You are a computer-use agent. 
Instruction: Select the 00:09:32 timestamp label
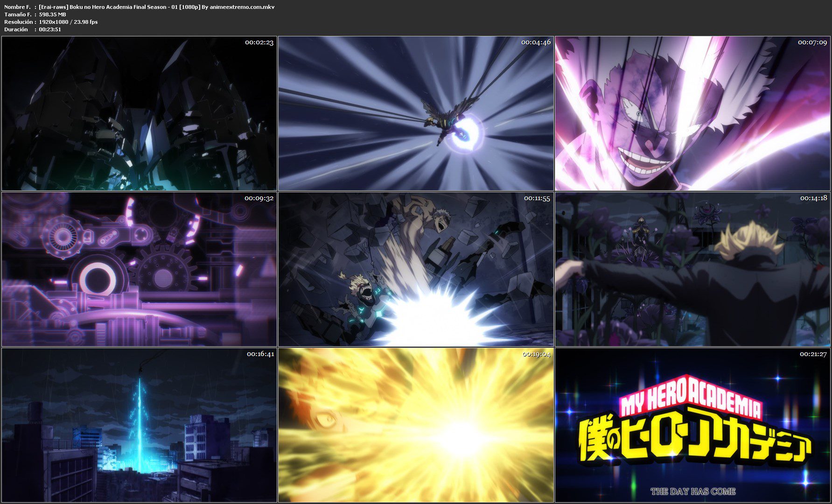click(x=259, y=198)
